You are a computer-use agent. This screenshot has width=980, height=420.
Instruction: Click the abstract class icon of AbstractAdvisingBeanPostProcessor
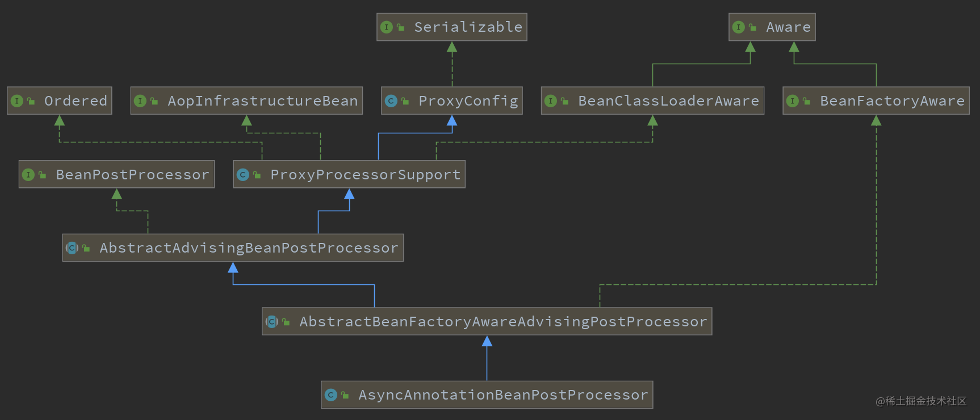pos(72,248)
